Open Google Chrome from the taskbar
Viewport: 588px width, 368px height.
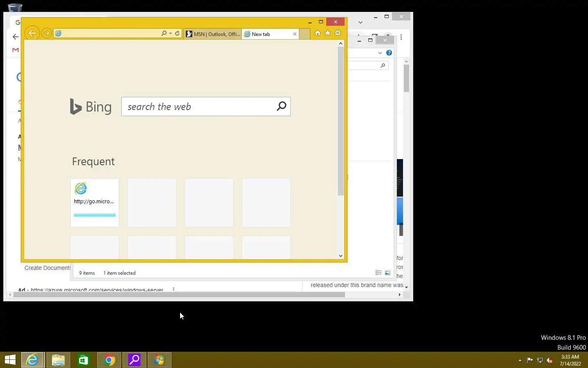109,360
